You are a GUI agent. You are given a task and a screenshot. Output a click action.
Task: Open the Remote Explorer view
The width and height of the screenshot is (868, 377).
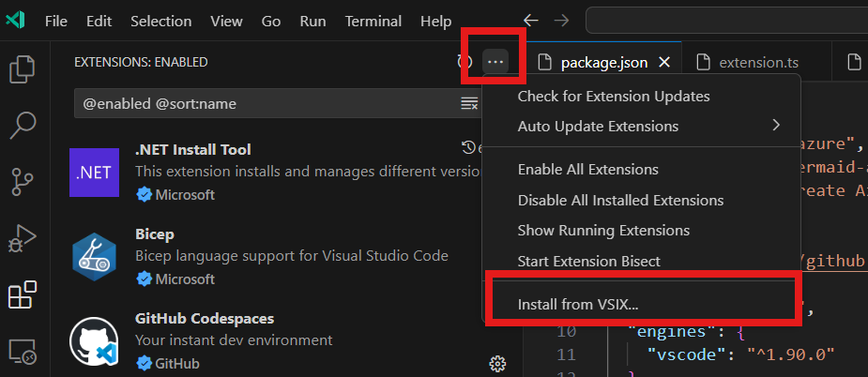pos(23,352)
